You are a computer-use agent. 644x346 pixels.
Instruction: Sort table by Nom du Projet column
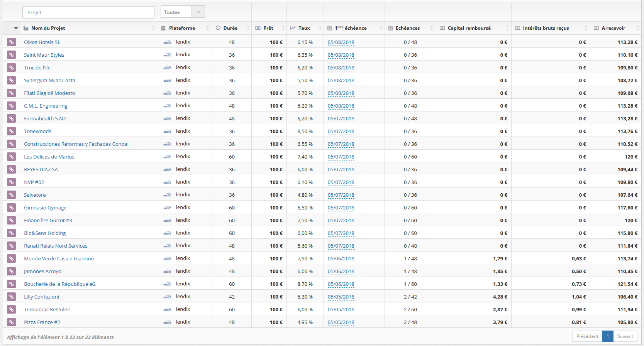click(48, 28)
